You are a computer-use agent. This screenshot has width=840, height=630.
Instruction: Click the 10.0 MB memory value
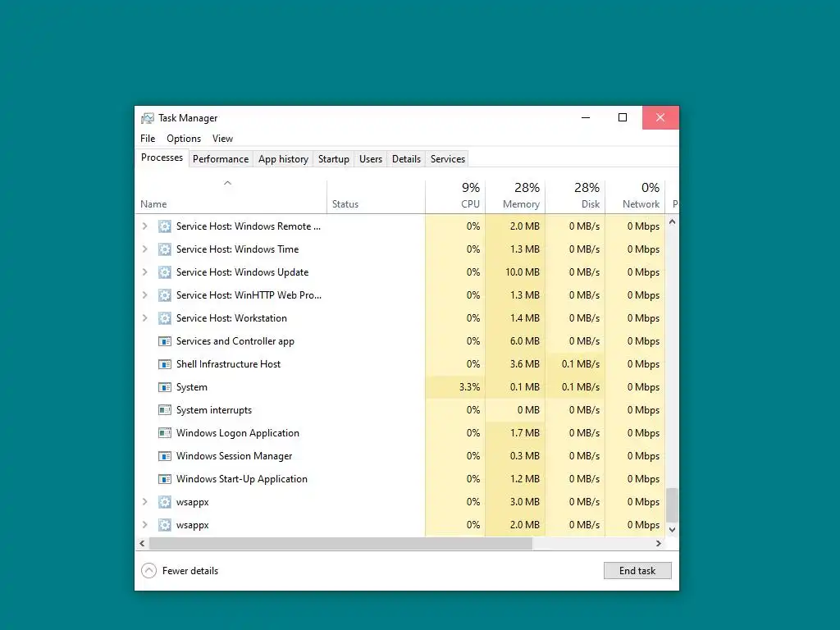[523, 272]
